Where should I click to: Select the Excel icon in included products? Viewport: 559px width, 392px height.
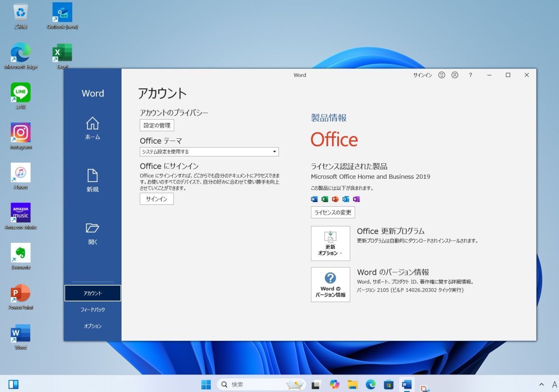[325, 199]
